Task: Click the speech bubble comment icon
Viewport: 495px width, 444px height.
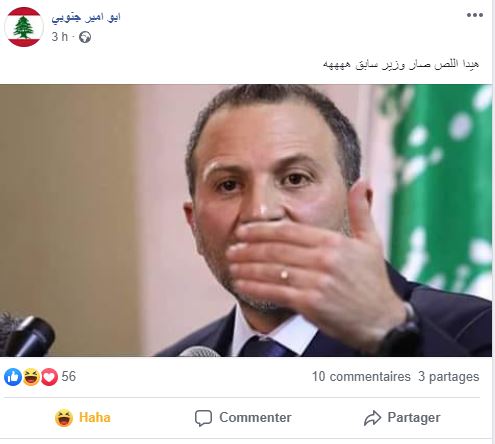Action: pos(203,418)
